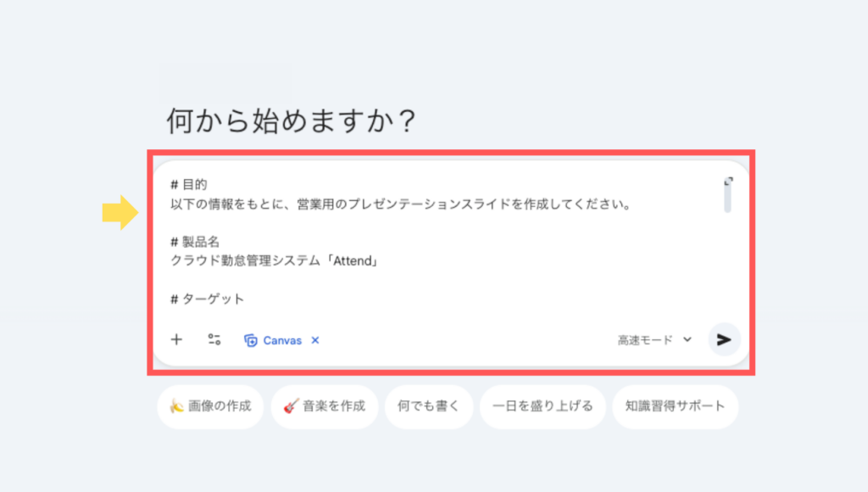This screenshot has width=868, height=492.
Task: Choose the 音楽を作成 suggestion chip
Action: tap(324, 405)
